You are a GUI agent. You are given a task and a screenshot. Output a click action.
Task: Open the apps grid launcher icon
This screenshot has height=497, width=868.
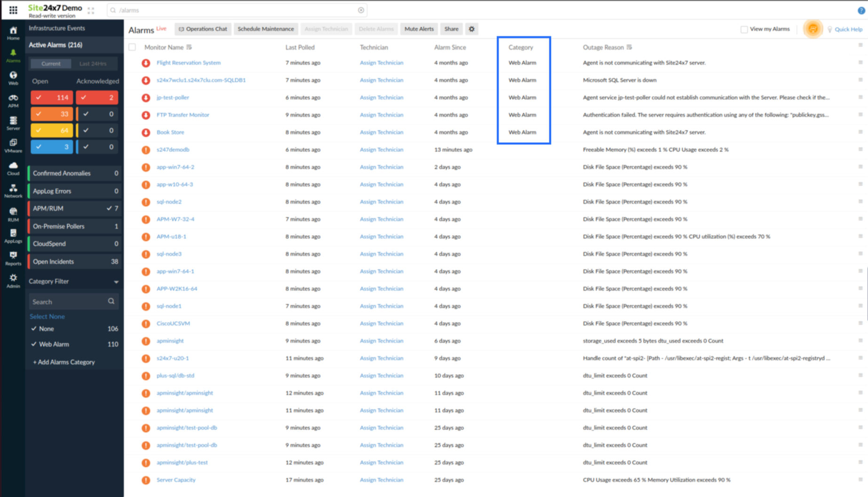(13, 10)
